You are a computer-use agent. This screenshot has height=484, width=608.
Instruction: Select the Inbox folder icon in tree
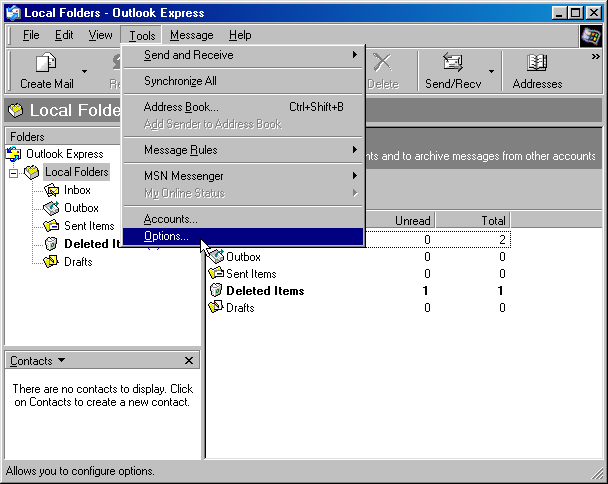[52, 190]
